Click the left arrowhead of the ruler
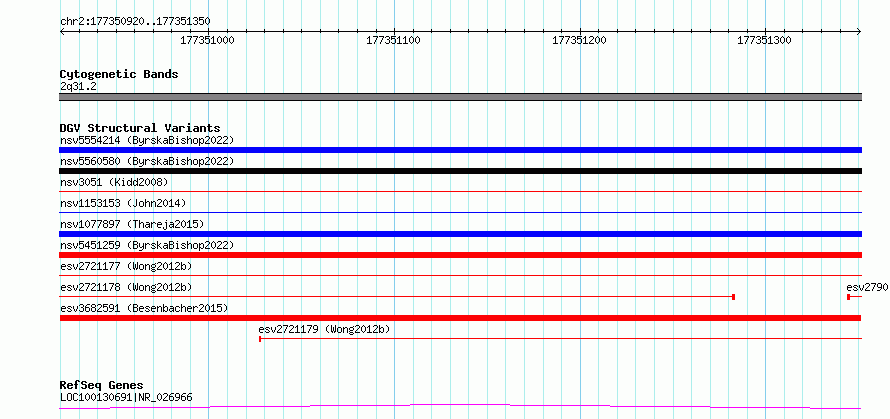Screen dimensions: 890x419 62,31
